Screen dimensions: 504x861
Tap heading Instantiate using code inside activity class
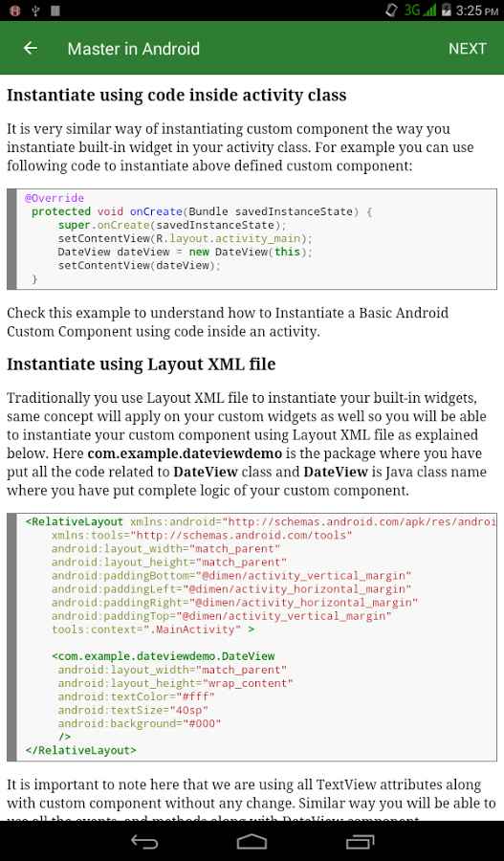[x=176, y=95]
